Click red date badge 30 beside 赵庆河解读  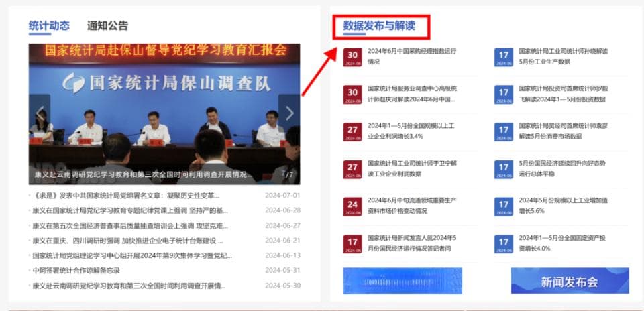click(352, 95)
